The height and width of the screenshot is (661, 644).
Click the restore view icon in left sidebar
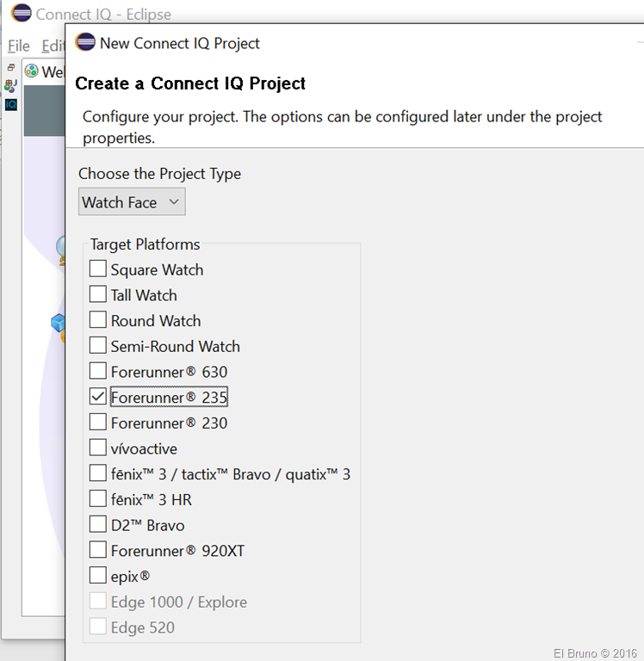pyautogui.click(x=10, y=67)
